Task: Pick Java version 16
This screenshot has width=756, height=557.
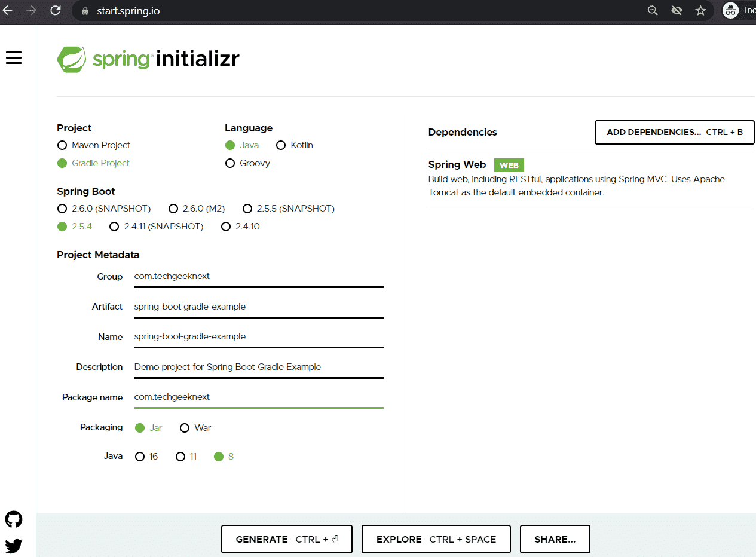Action: point(146,457)
